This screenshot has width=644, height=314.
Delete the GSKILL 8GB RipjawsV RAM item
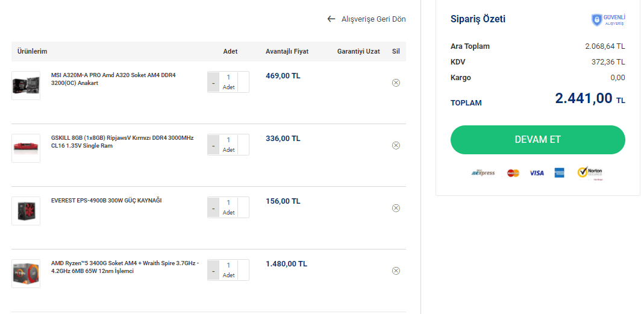[396, 145]
